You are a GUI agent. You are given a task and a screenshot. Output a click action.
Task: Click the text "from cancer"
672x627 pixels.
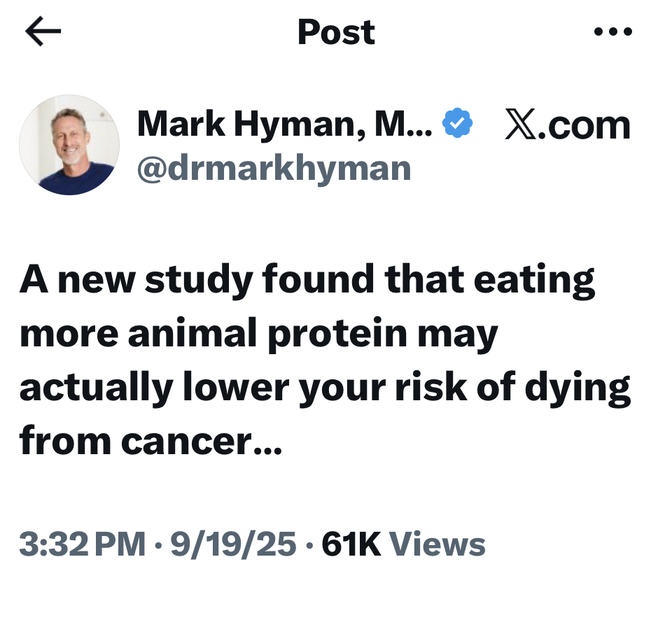point(134,440)
